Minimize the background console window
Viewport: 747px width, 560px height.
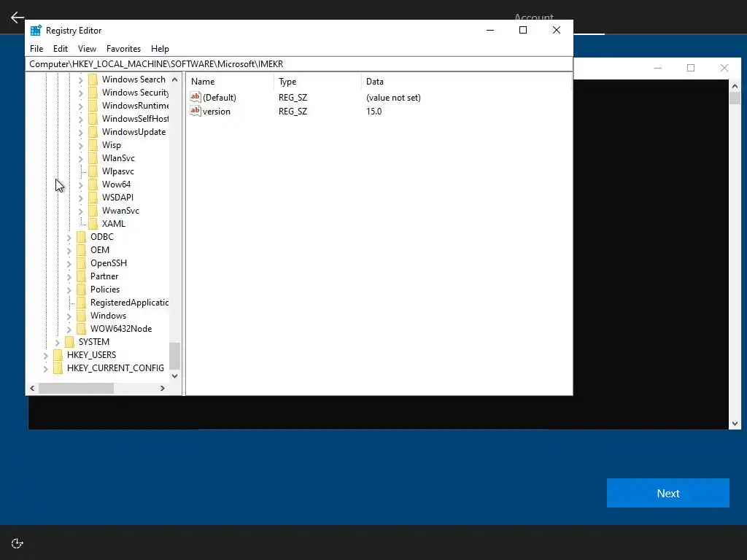click(x=658, y=68)
